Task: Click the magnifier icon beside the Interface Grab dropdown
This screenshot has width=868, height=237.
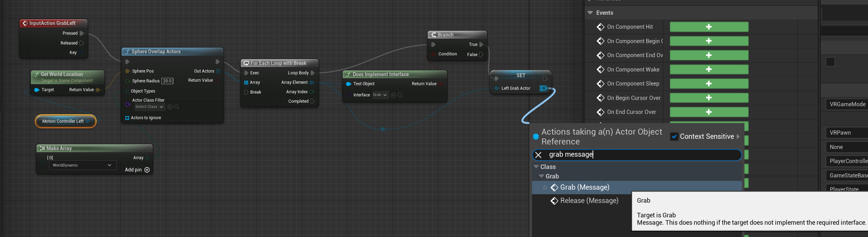Action: pos(400,95)
